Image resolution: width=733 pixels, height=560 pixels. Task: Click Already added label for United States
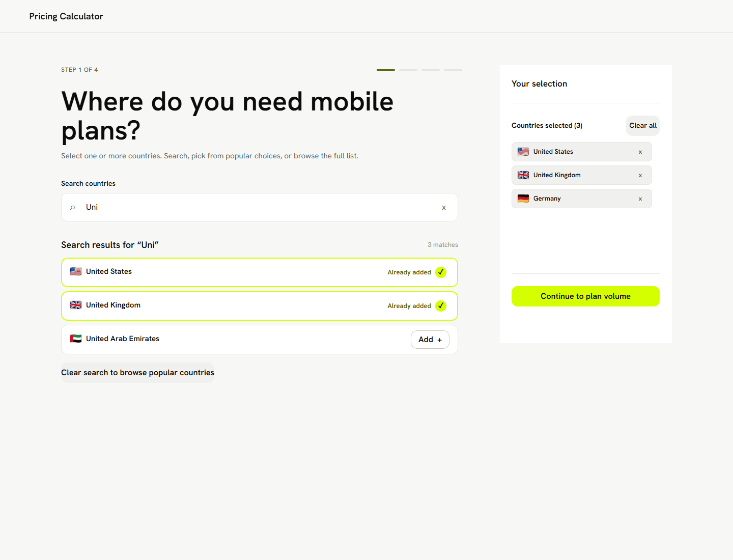pos(409,272)
